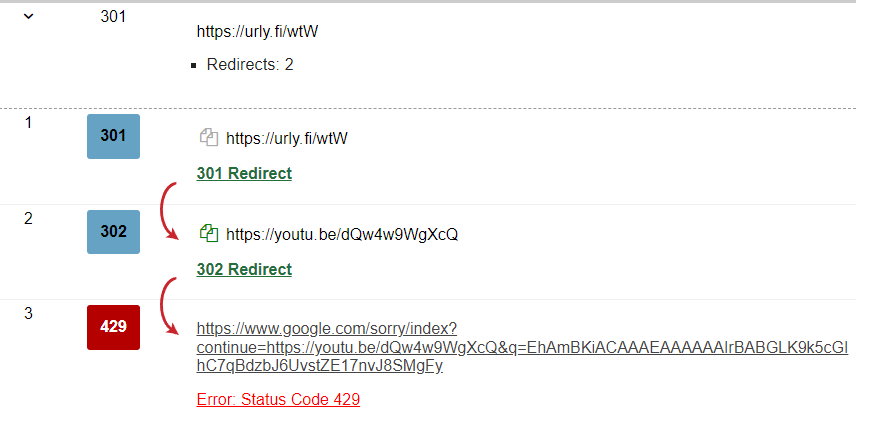
Task: Open the 302 Redirect link
Action: 244,269
